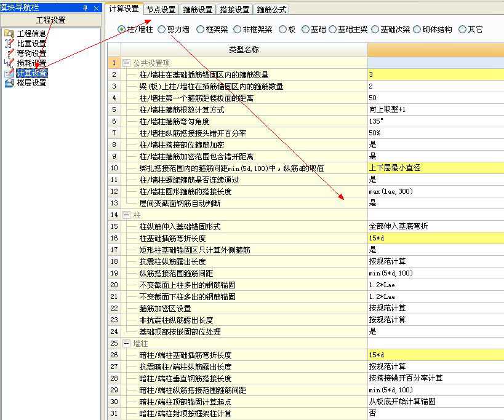Click value 3 for 基础插筋锚固区内的箍筋数量
The width and height of the screenshot is (504, 420).
click(436, 74)
